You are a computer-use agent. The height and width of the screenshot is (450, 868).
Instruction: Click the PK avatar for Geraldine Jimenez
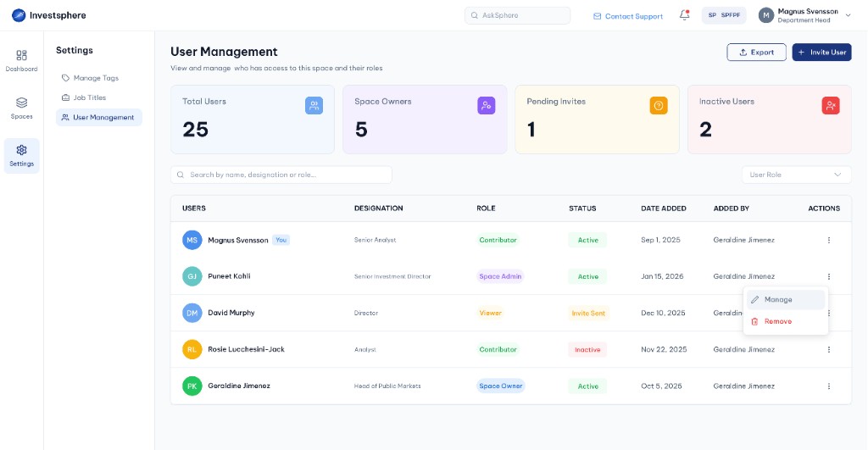(192, 386)
